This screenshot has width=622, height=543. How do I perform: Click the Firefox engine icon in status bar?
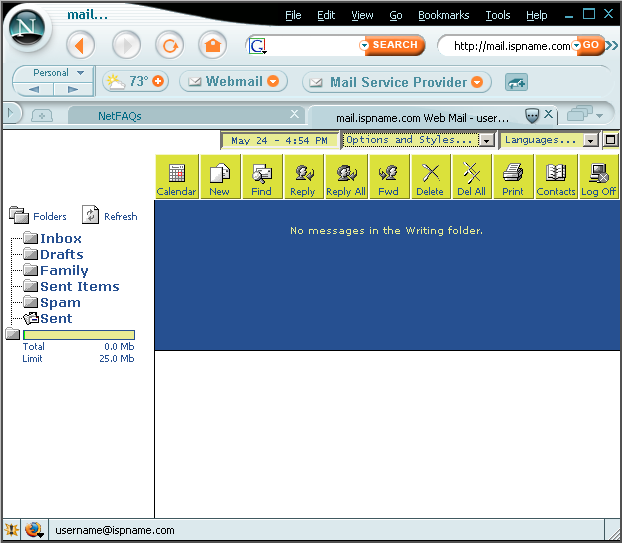(35, 530)
